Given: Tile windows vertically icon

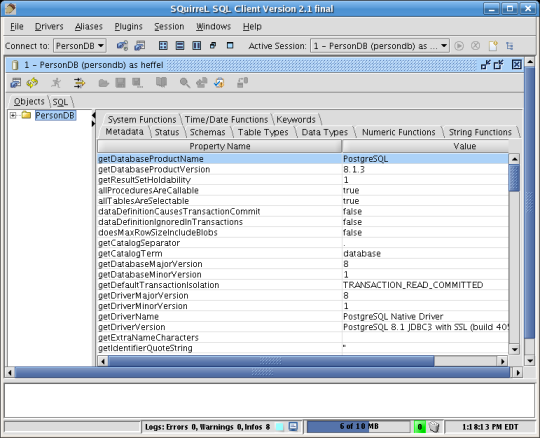Looking at the screenshot, I should pos(196,45).
